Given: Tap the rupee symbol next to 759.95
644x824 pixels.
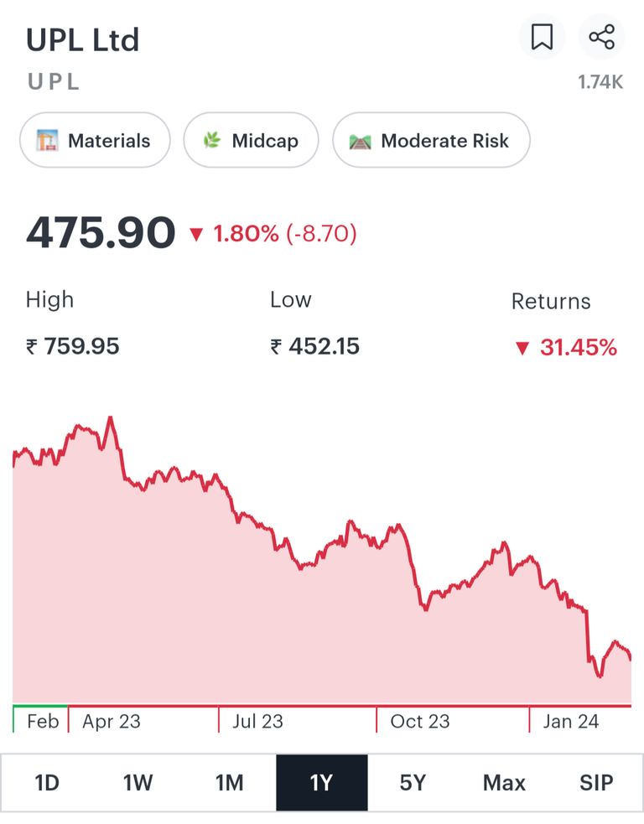Looking at the screenshot, I should 32,347.
